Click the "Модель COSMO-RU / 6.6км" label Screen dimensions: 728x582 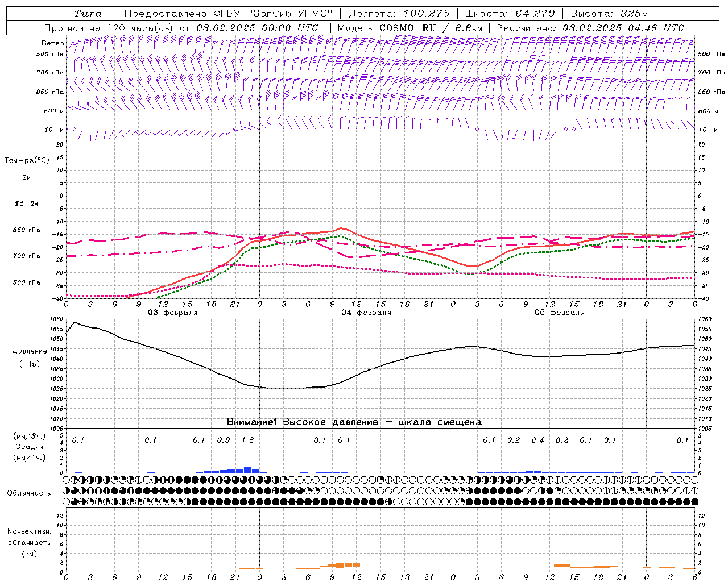point(409,28)
